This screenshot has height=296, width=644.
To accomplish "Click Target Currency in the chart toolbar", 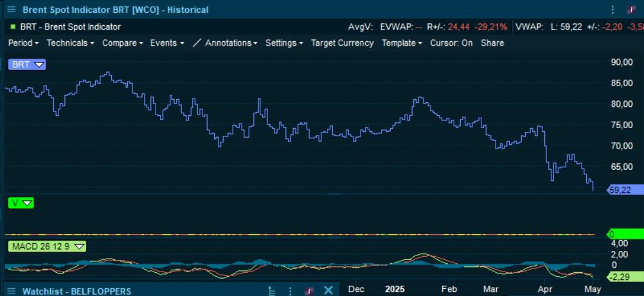I will point(342,42).
